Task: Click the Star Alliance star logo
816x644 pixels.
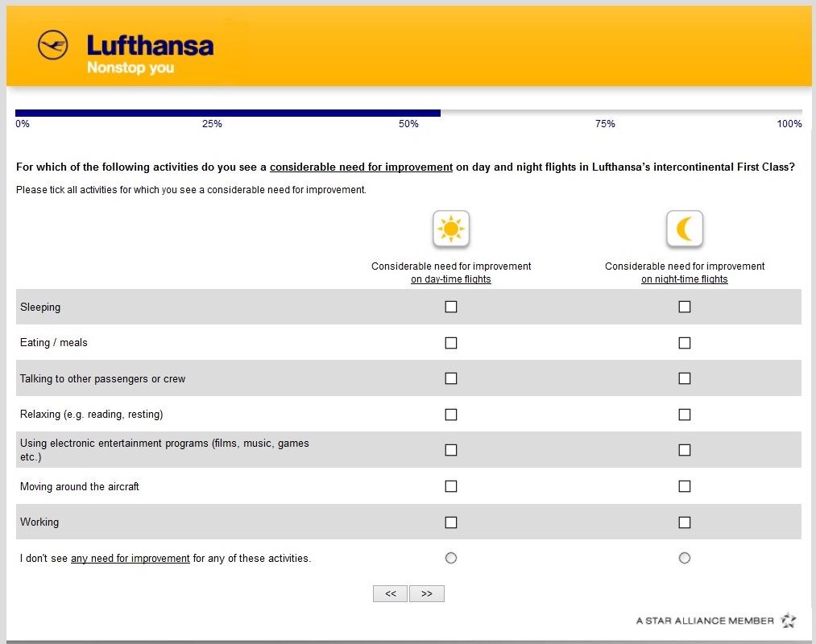Action: (x=788, y=621)
